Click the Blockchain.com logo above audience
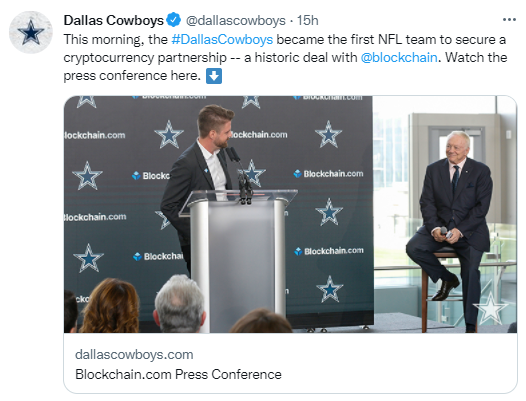Viewport: 526px width, 401px height. click(x=158, y=256)
